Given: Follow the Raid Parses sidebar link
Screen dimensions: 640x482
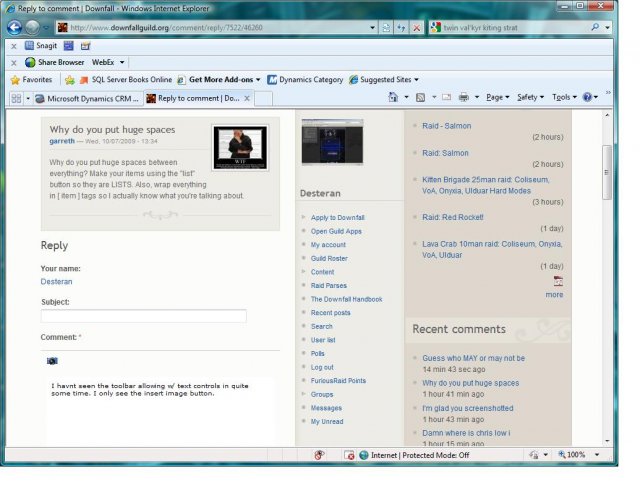Looking at the screenshot, I should point(329,285).
